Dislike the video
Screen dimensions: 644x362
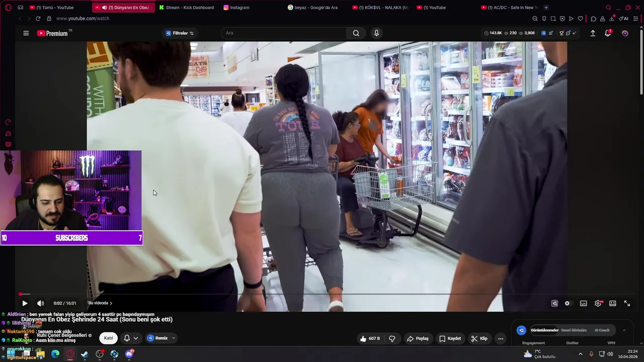pos(392,338)
